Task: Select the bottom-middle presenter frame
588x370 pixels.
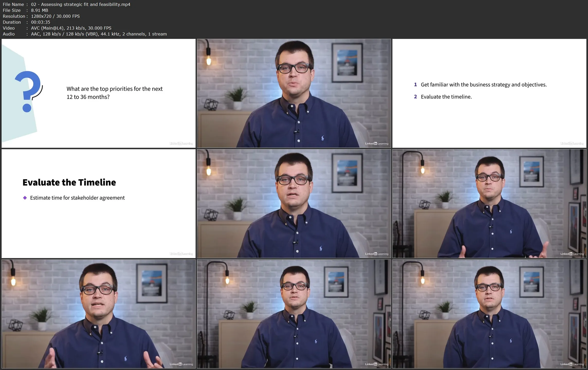Action: [294, 314]
